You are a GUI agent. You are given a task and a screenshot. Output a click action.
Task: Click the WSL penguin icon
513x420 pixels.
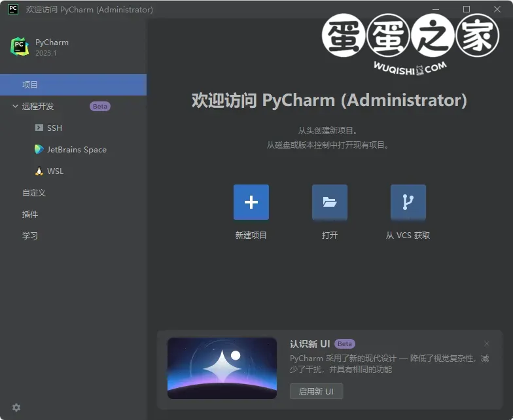(39, 171)
